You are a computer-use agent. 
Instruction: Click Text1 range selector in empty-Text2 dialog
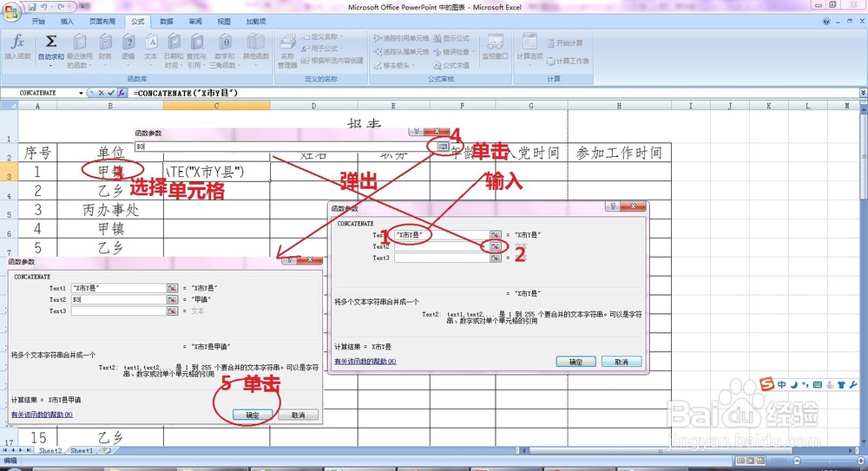tap(495, 235)
